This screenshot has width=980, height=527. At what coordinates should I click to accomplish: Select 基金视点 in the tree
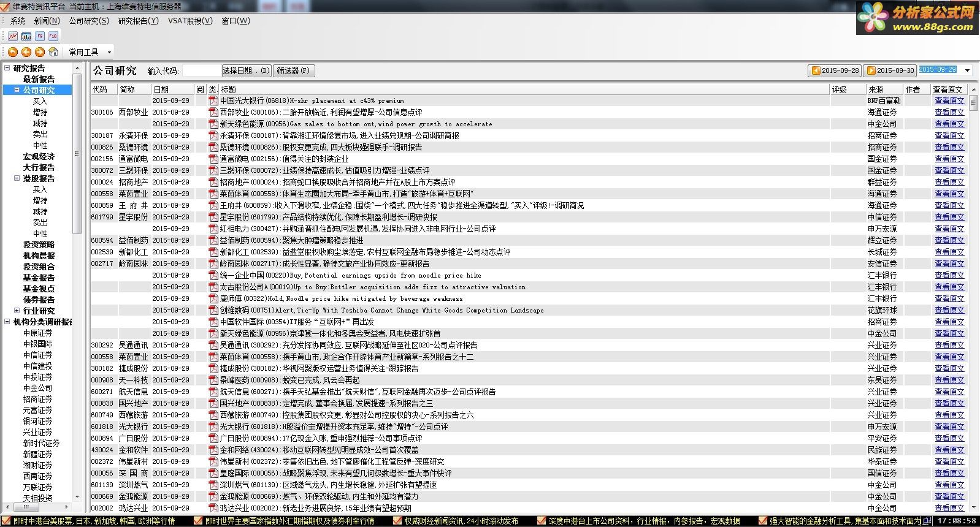39,289
